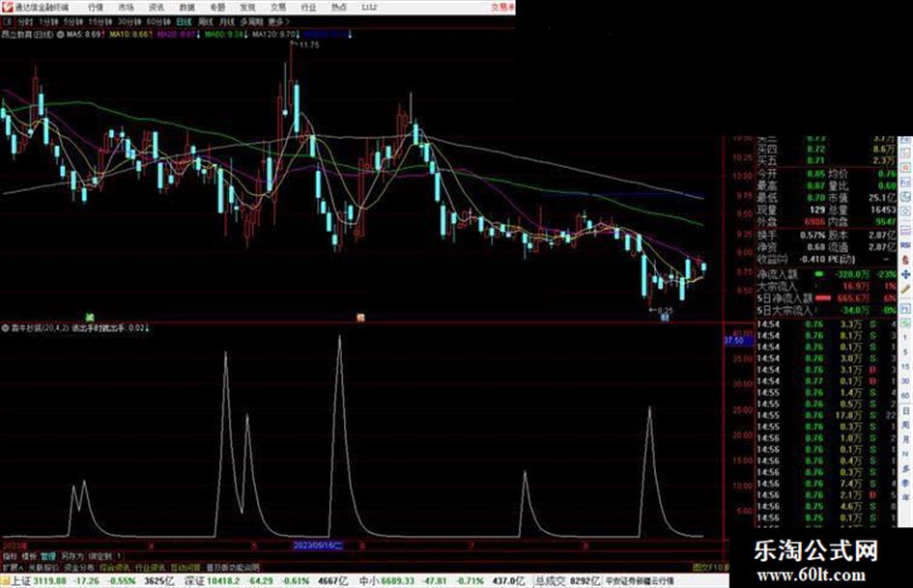Click the green 减 marker below the chart
The height and width of the screenshot is (588, 913).
pyautogui.click(x=90, y=318)
